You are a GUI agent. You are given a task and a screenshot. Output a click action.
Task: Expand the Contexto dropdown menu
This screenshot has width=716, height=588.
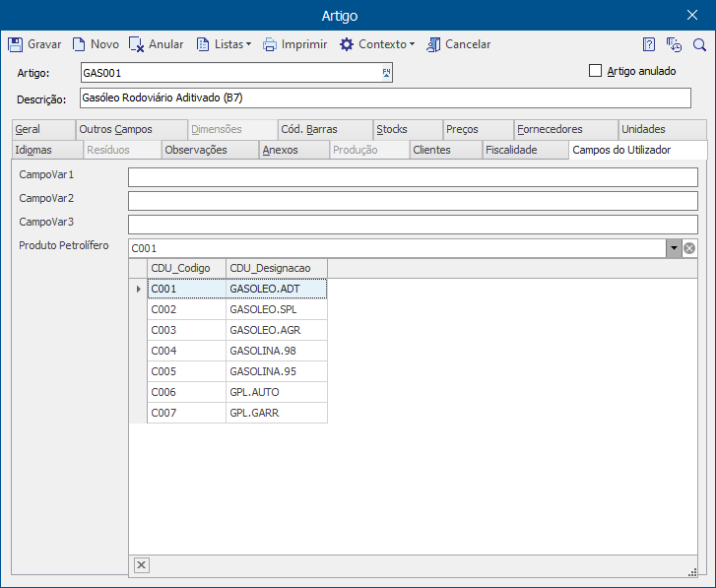pyautogui.click(x=377, y=44)
